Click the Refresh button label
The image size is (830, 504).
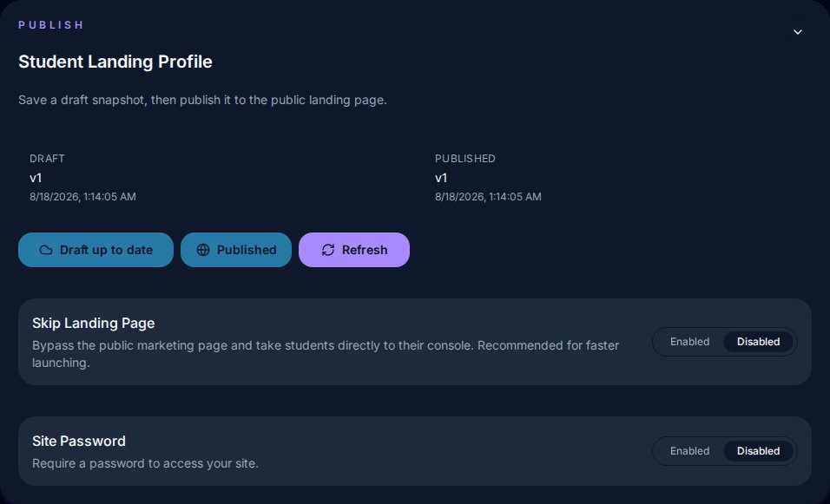click(x=365, y=250)
